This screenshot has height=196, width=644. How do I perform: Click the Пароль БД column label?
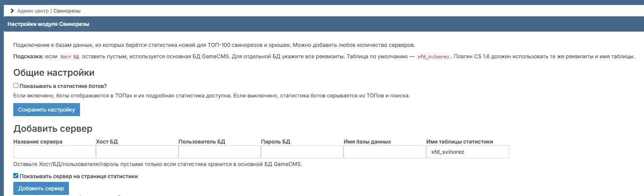(x=276, y=142)
